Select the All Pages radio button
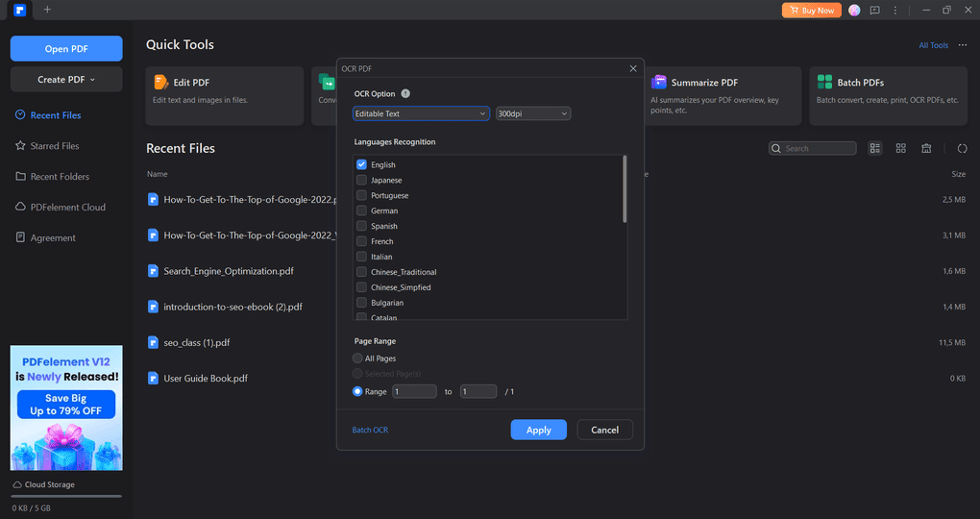This screenshot has height=519, width=980. tap(357, 358)
